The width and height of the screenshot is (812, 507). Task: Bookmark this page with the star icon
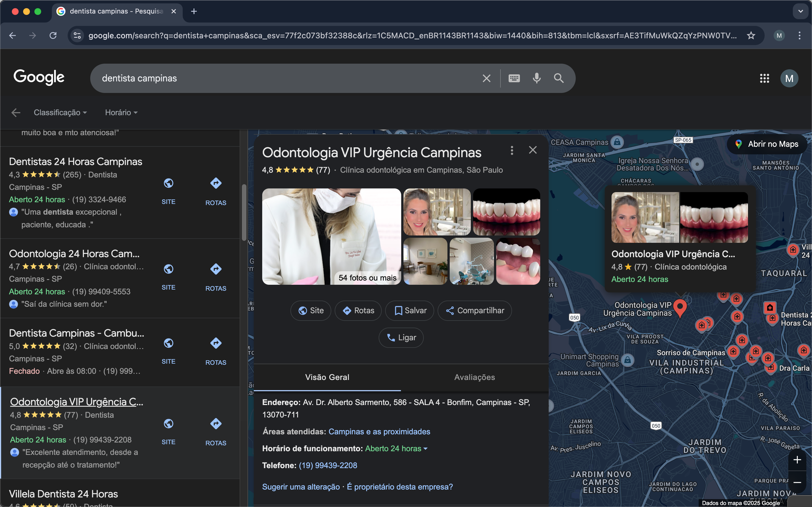click(x=751, y=35)
